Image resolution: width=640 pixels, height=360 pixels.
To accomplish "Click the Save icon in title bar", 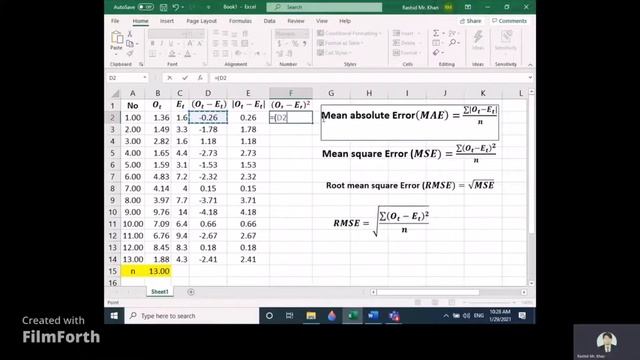I will (163, 7).
